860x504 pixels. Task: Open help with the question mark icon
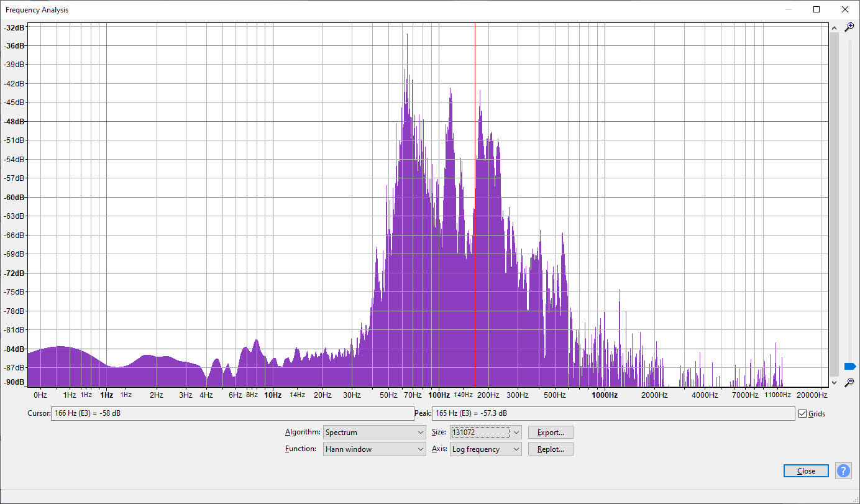843,470
